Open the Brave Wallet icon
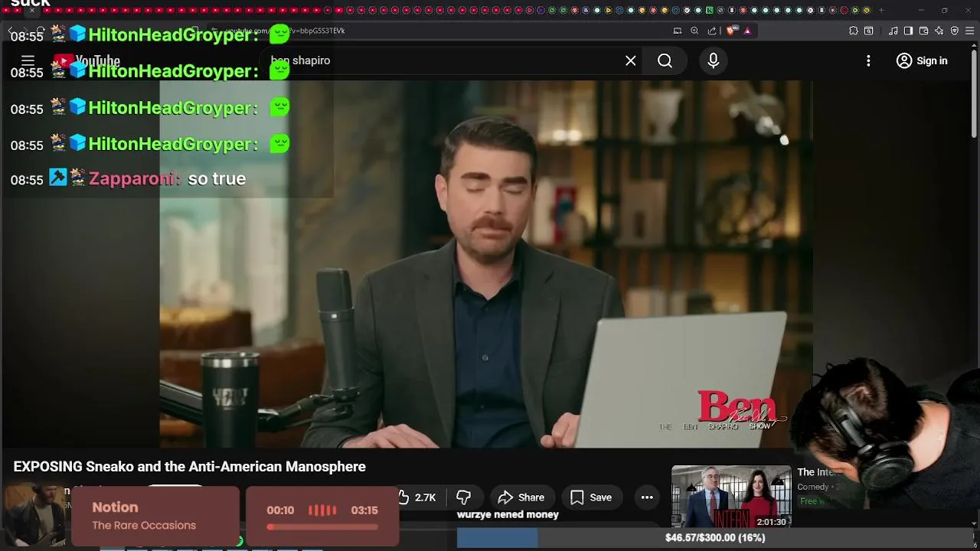Viewport: 980px width, 551px height. 923,31
